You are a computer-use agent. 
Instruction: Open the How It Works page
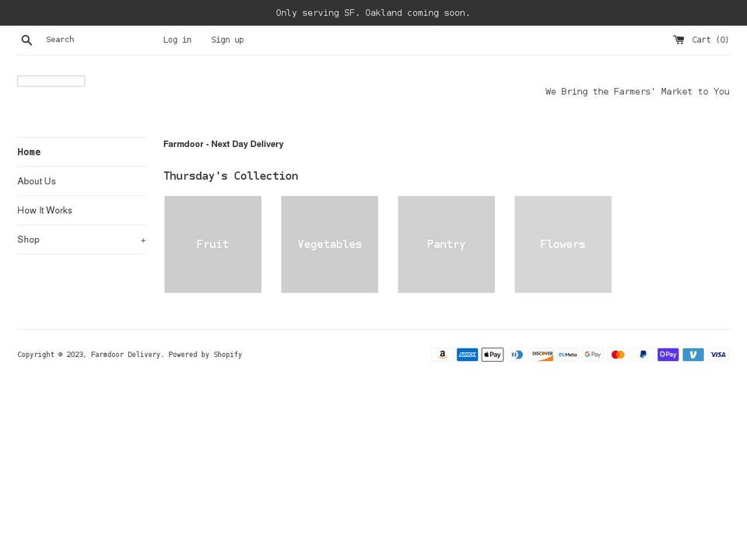click(44, 210)
